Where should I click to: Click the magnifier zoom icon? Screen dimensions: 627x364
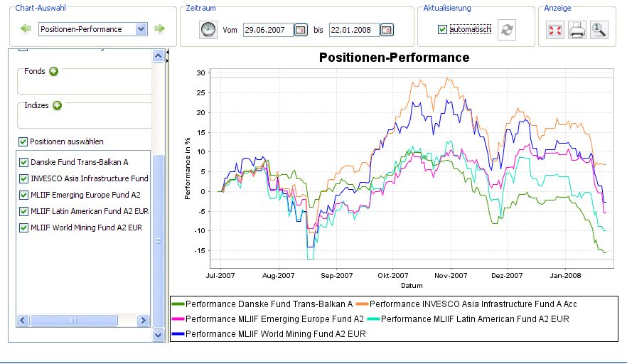pyautogui.click(x=599, y=30)
